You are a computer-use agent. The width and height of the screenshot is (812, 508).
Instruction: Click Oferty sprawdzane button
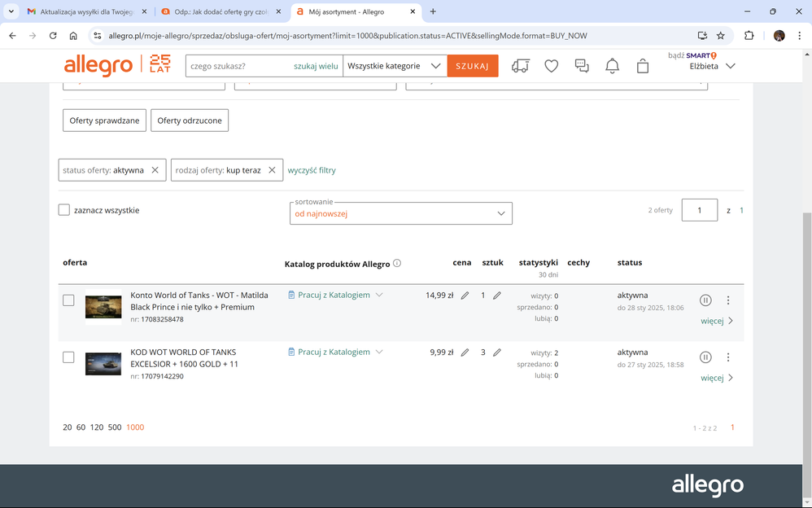[105, 120]
